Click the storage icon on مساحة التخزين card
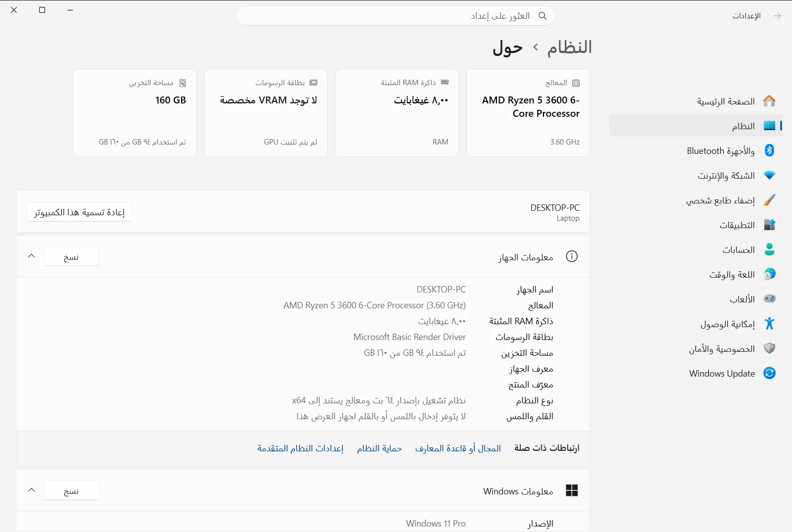 pos(182,83)
